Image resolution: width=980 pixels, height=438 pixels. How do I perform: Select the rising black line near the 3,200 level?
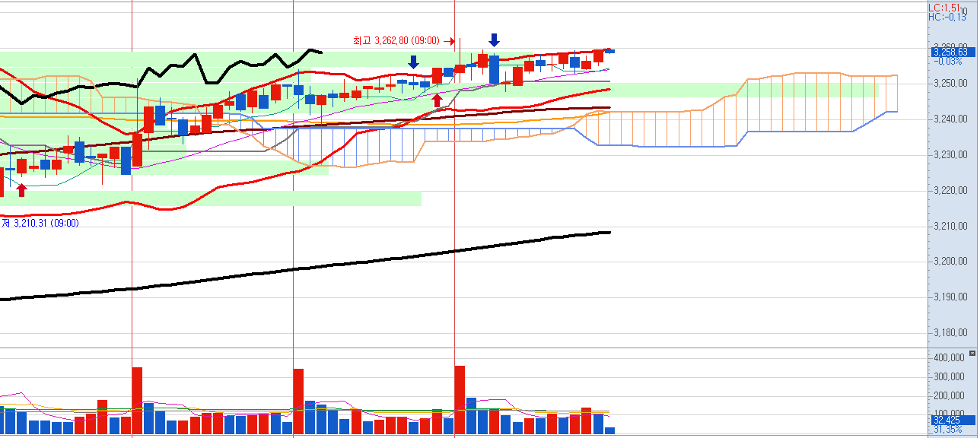click(x=304, y=268)
